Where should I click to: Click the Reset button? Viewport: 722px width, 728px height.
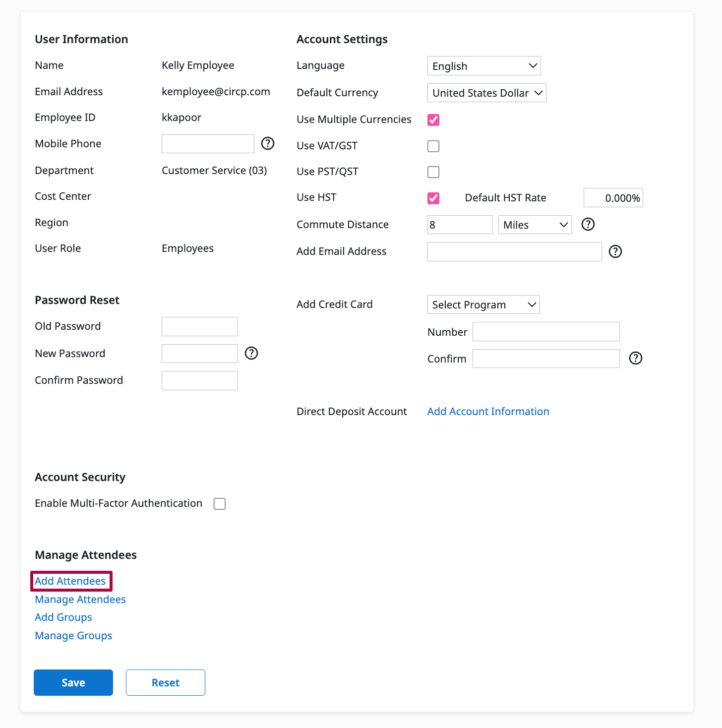coord(165,683)
